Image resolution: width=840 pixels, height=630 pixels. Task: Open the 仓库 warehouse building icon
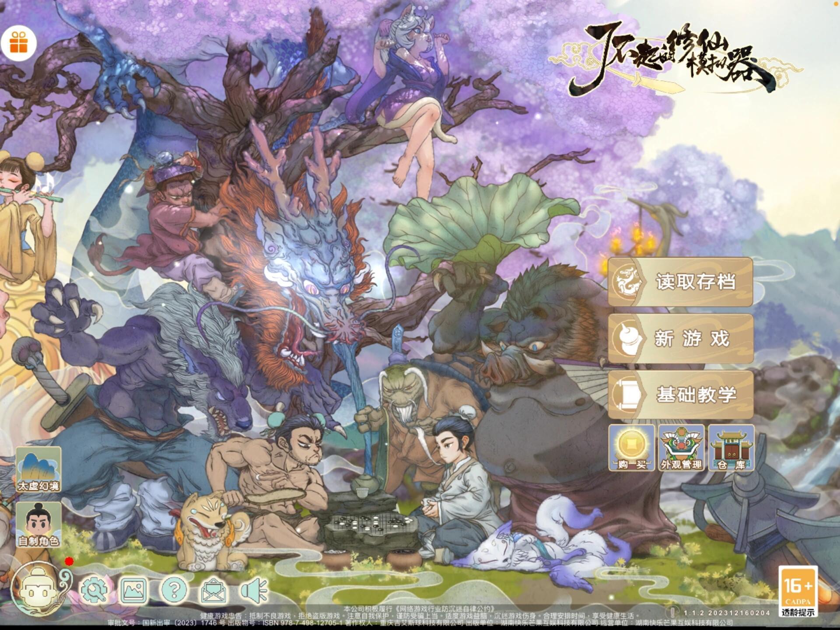tap(731, 448)
